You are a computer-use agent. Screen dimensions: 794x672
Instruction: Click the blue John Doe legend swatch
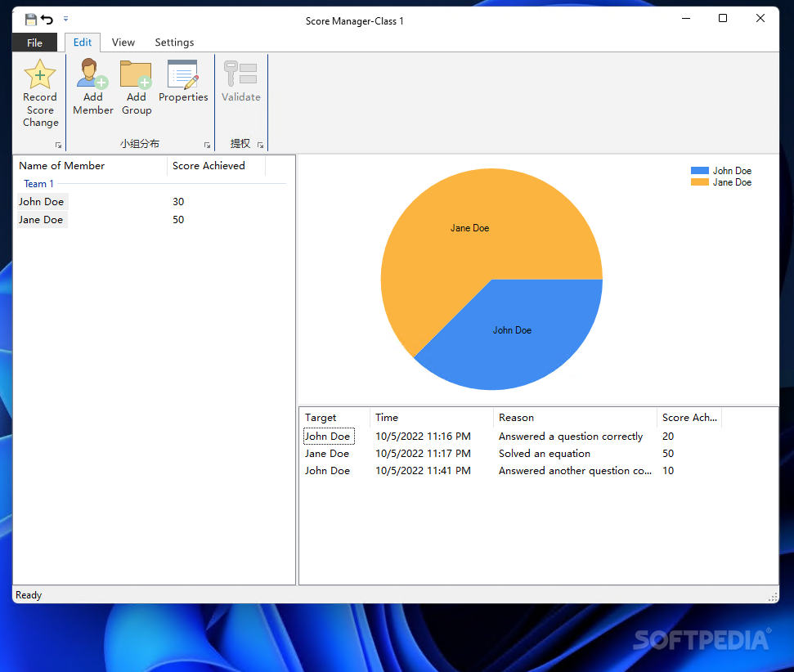[x=699, y=171]
